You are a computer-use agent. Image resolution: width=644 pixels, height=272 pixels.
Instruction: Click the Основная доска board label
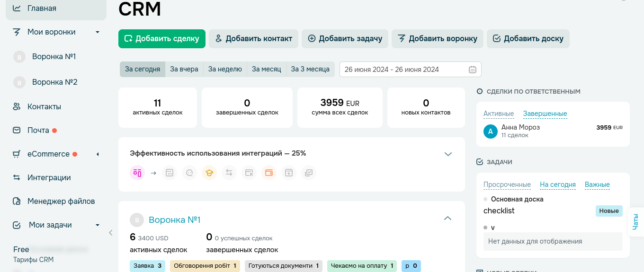click(x=517, y=199)
